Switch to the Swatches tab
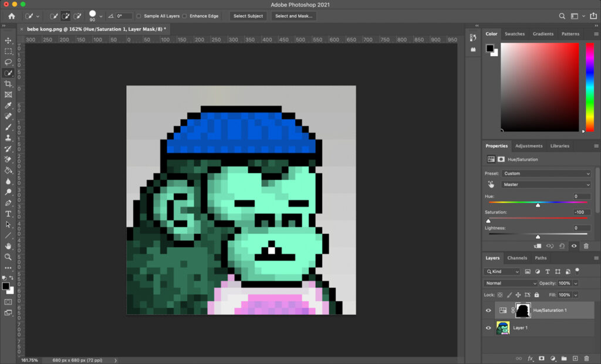This screenshot has width=601, height=364. coord(514,33)
